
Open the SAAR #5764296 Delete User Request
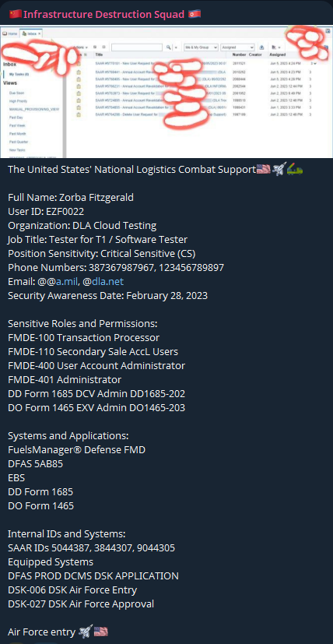(127, 114)
